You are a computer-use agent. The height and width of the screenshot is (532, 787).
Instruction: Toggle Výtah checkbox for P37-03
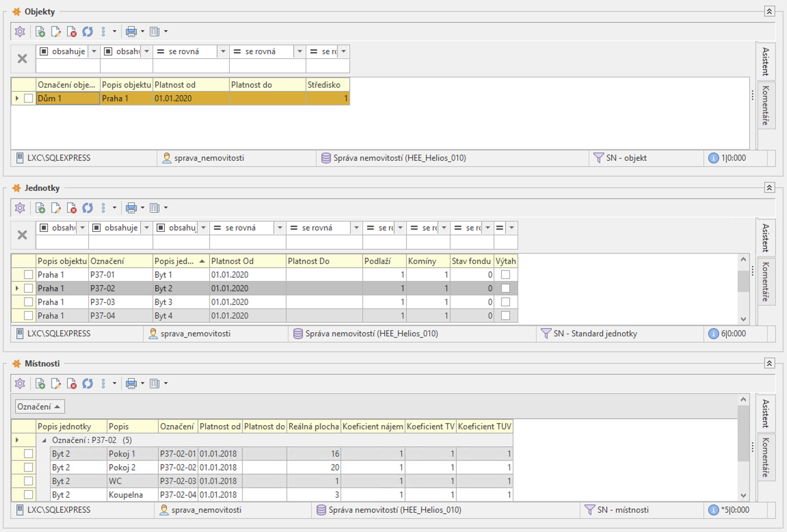pyautogui.click(x=505, y=302)
